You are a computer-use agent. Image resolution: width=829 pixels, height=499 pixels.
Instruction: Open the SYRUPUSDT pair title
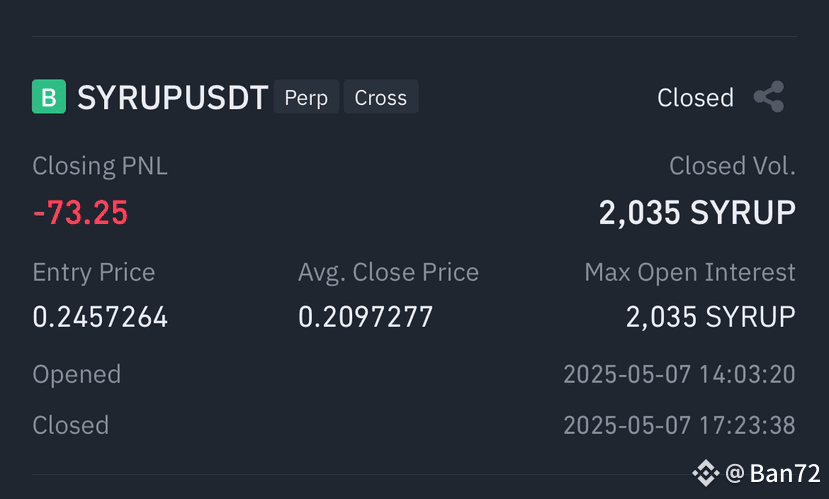(x=172, y=98)
